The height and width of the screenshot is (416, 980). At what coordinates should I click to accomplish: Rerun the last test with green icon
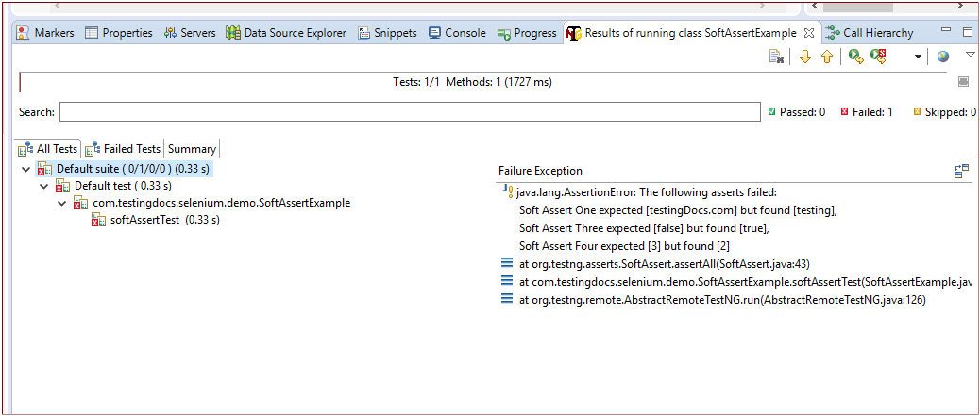tap(855, 58)
